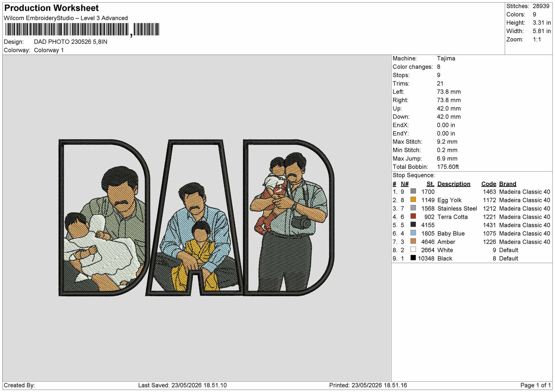Click the Max Jump value 6.9 mm
Viewport: 555px width, 392px height.
[x=447, y=159]
